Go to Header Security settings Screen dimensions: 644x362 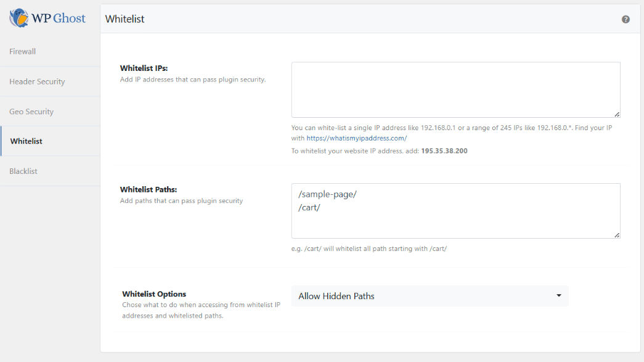click(37, 81)
